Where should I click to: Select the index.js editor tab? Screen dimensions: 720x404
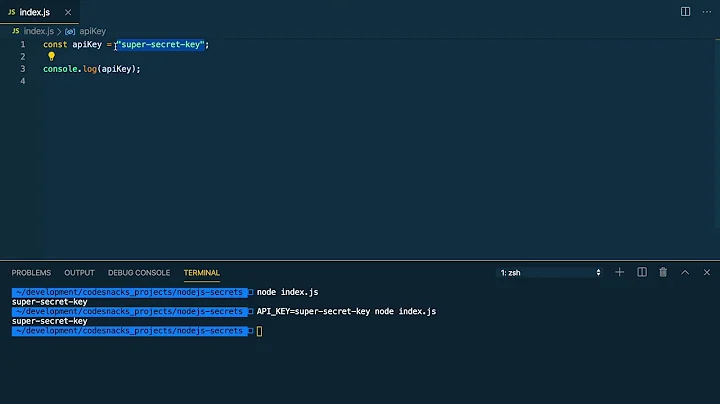(x=39, y=12)
